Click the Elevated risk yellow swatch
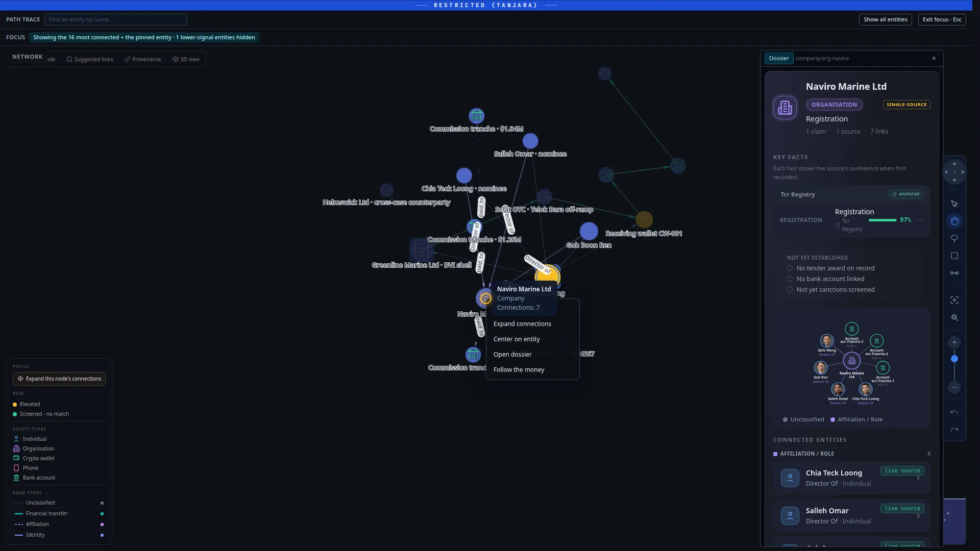Image resolution: width=980 pixels, height=551 pixels. (x=15, y=405)
